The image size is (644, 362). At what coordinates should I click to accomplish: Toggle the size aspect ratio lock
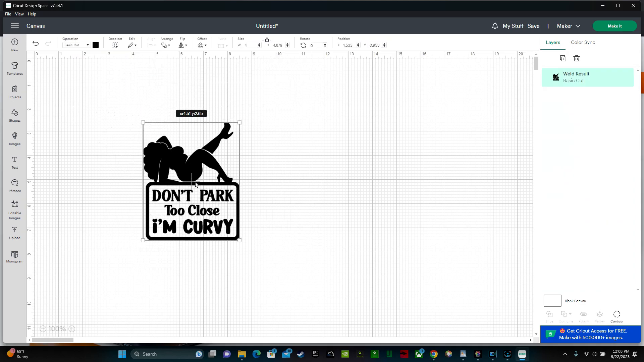tap(267, 40)
